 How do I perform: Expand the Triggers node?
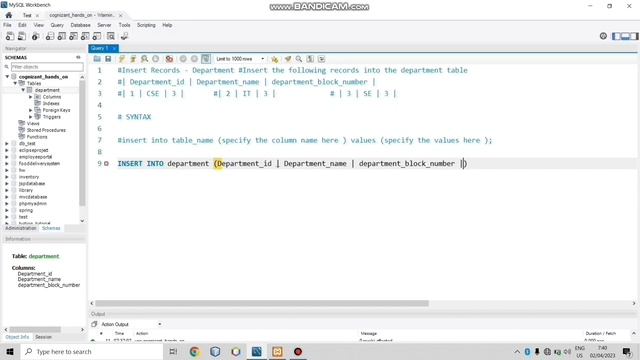[31, 117]
